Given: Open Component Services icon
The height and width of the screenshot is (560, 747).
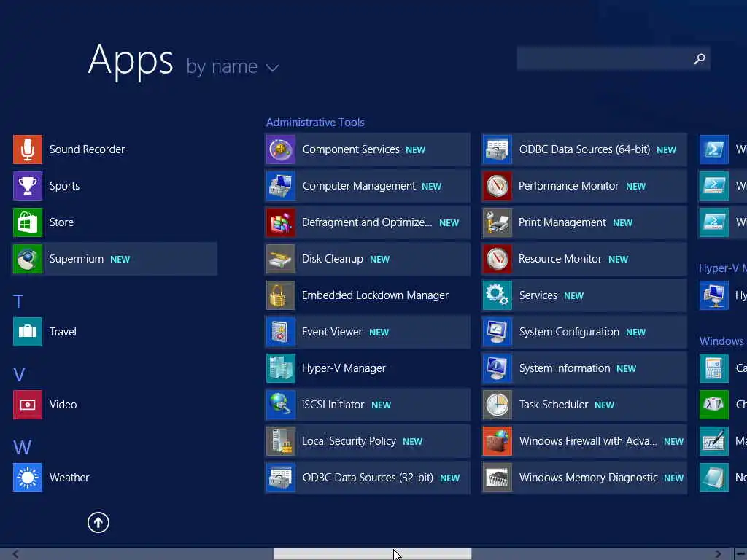Looking at the screenshot, I should (x=281, y=149).
